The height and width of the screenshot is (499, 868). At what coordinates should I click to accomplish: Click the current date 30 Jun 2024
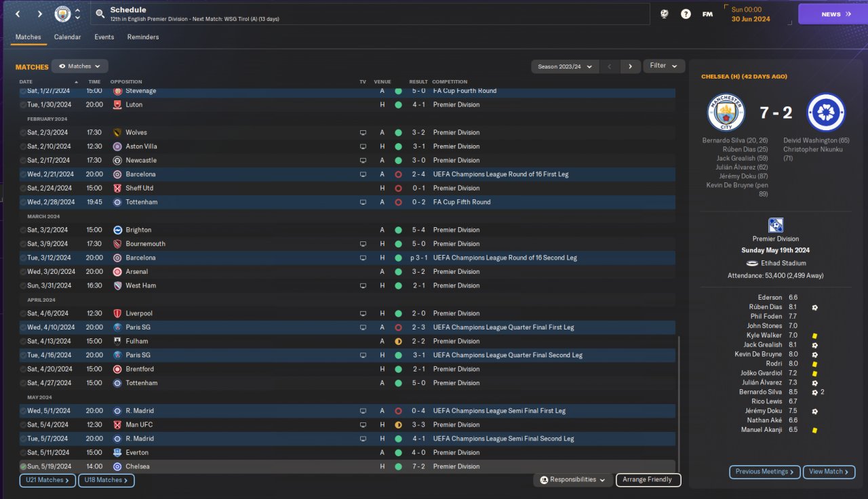pyautogui.click(x=751, y=19)
